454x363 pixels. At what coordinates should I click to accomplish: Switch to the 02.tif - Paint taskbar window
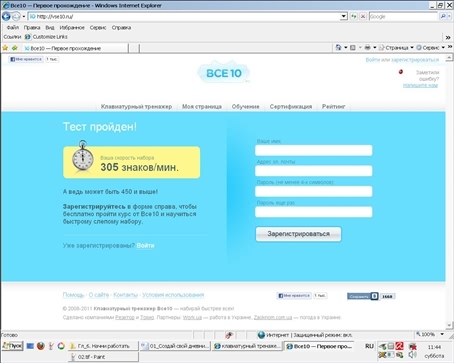click(104, 357)
